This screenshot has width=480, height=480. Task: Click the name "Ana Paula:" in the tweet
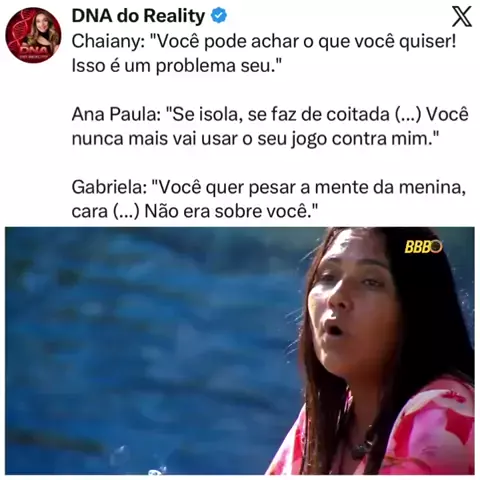pos(116,114)
